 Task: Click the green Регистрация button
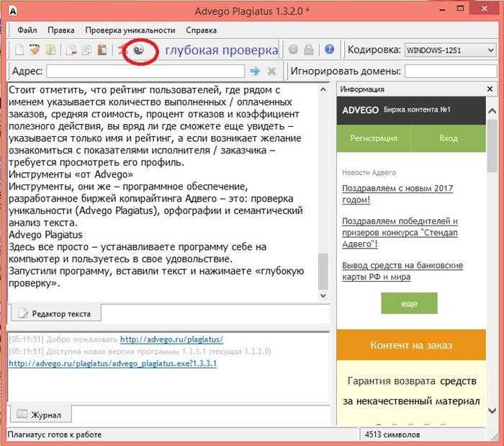pyautogui.click(x=374, y=138)
